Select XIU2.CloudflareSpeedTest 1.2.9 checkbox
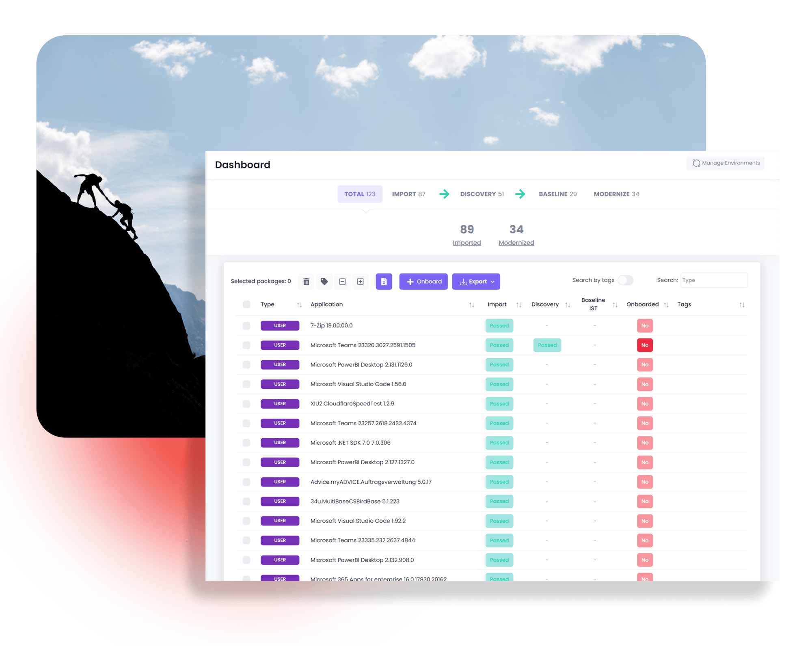812x646 pixels. pos(246,403)
